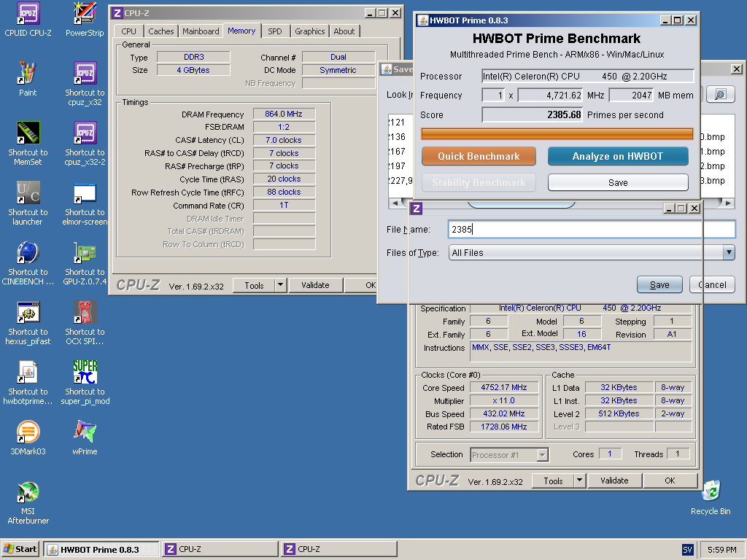Expand Tools dropdown arrow in Memory CPU-Z window
747x560 pixels.
pyautogui.click(x=280, y=285)
